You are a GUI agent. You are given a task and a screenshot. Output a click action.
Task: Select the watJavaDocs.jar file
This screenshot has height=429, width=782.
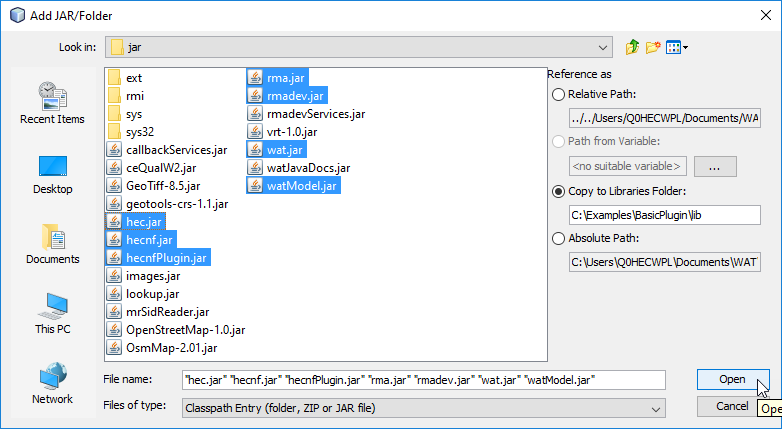point(294,168)
